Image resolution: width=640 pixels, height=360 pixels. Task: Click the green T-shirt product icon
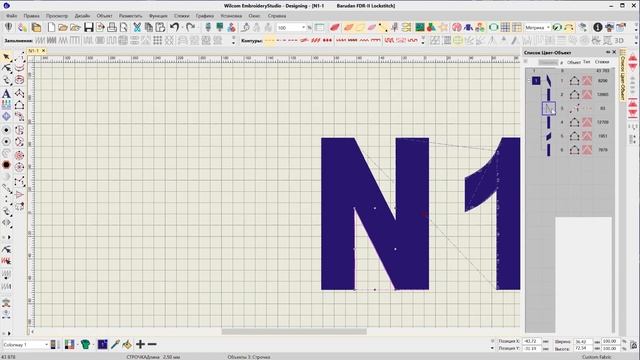coord(85,344)
